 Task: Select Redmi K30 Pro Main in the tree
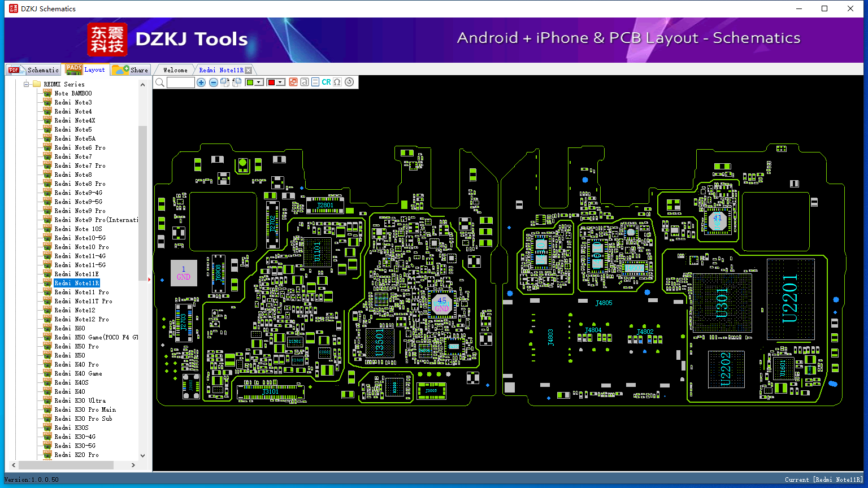(x=85, y=409)
